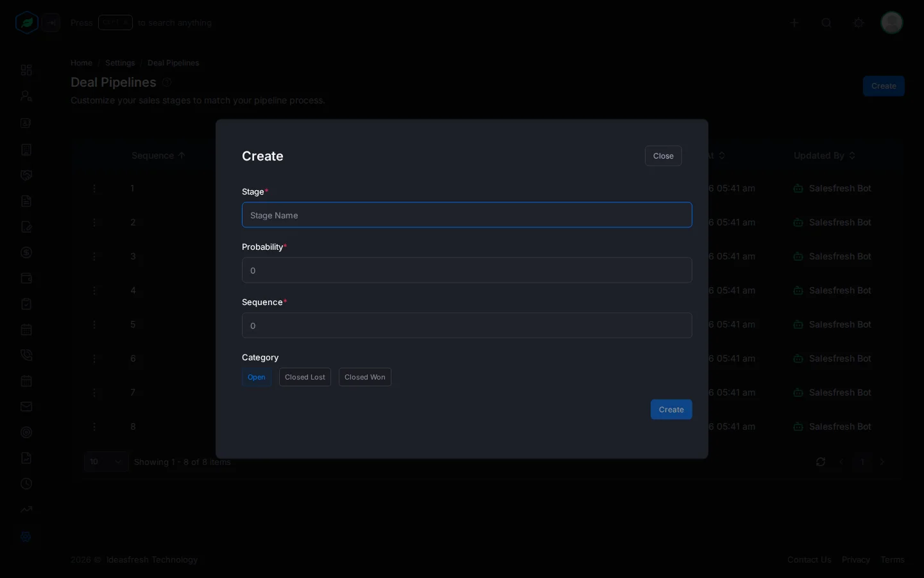Click the magnifier search icon in header
924x578 pixels.
826,23
